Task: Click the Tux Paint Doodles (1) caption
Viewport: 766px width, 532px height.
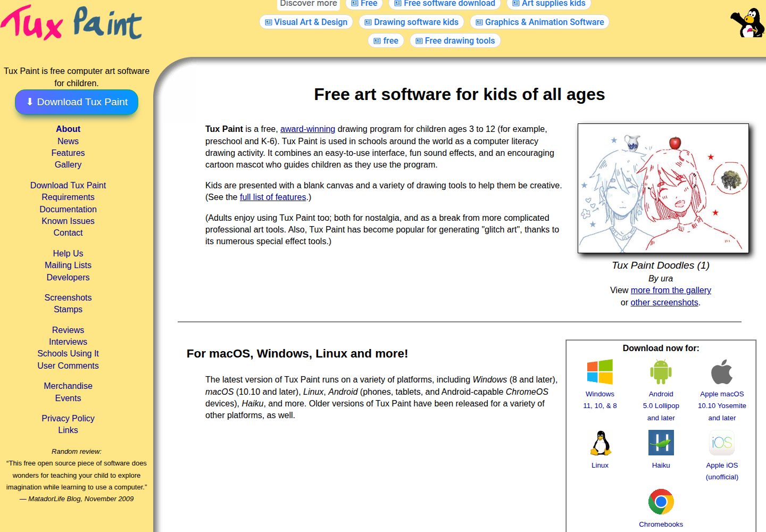Action: pos(661,265)
